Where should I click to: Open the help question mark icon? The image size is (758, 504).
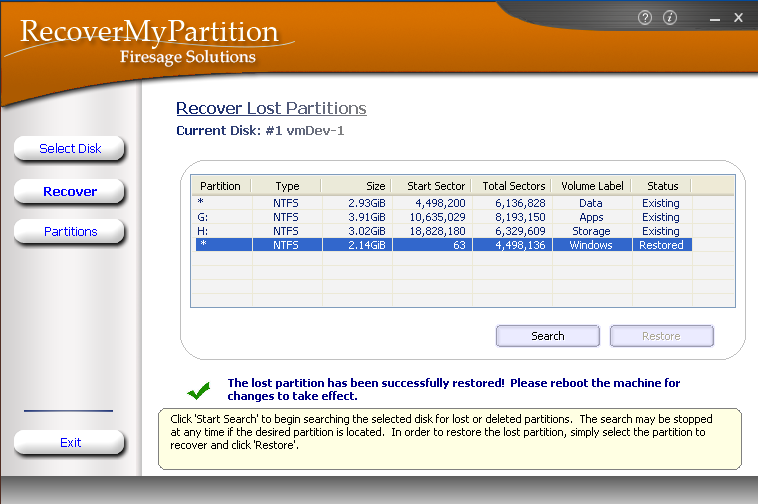click(x=645, y=18)
